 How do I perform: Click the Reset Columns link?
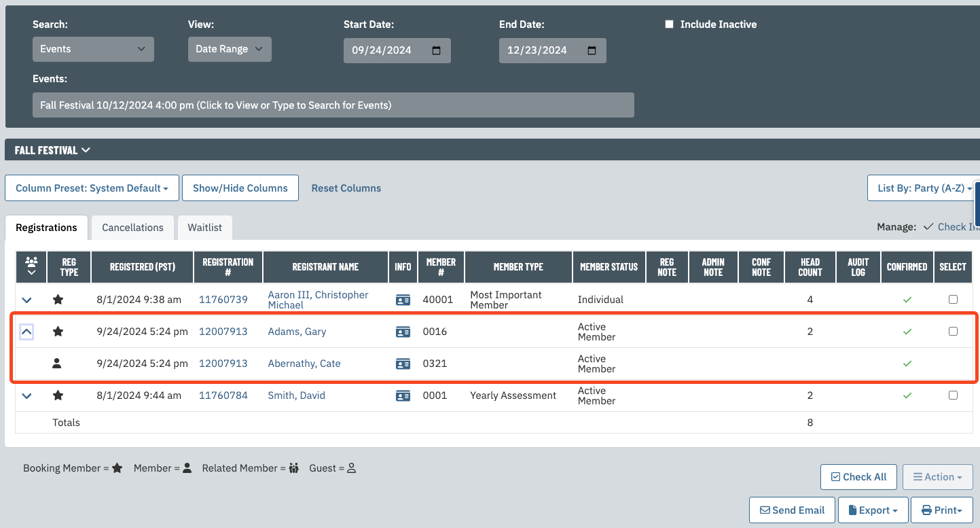pyautogui.click(x=346, y=188)
